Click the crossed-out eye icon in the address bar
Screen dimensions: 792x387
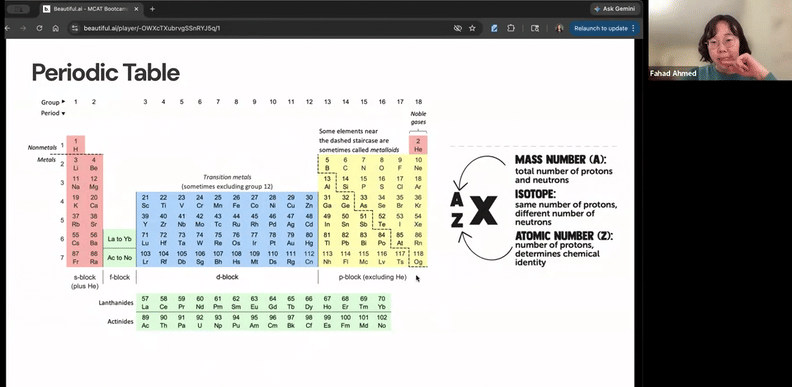click(x=458, y=28)
